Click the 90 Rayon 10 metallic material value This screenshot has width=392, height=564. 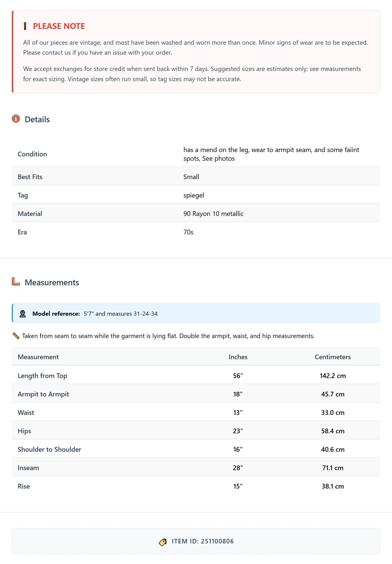pos(214,214)
